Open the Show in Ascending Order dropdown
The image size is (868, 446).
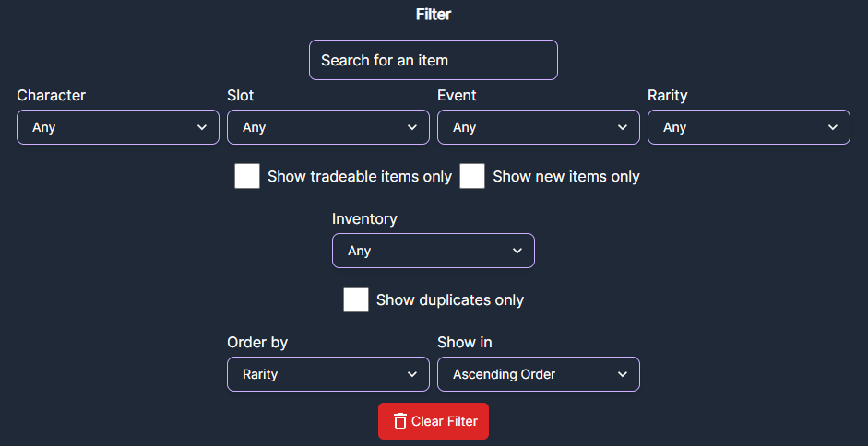[539, 374]
